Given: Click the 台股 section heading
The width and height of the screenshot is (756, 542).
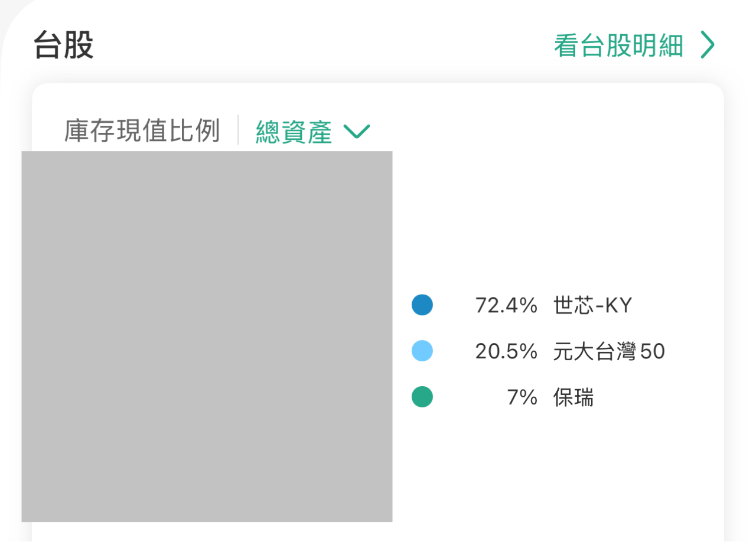Looking at the screenshot, I should 63,46.
